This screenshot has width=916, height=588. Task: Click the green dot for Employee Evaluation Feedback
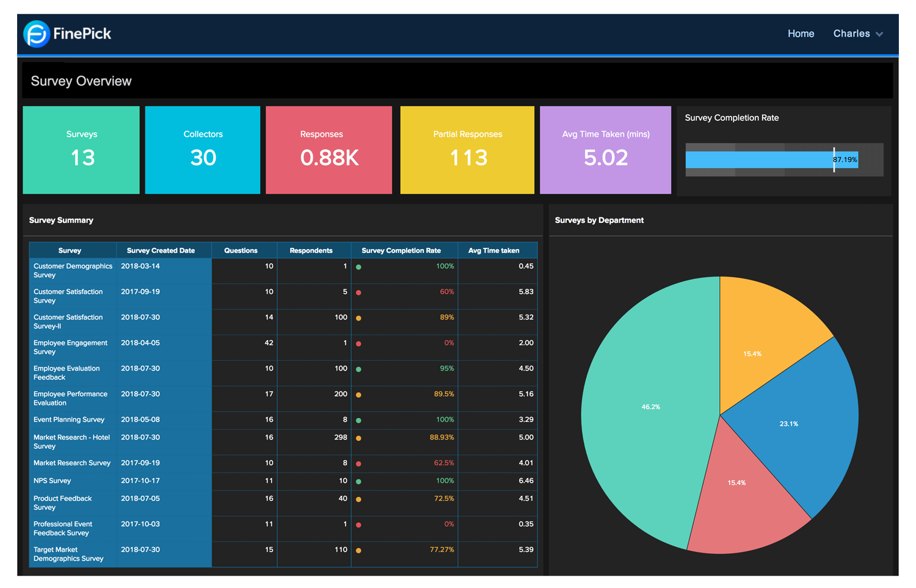point(358,368)
